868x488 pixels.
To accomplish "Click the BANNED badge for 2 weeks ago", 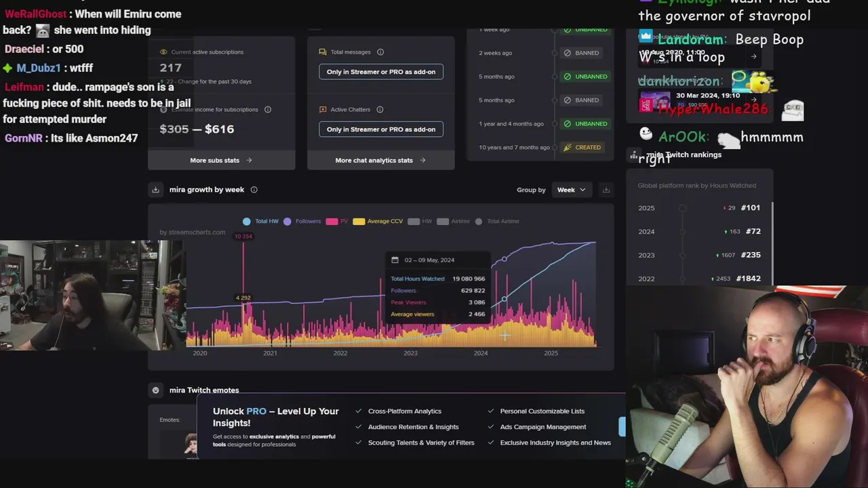I will coord(581,53).
